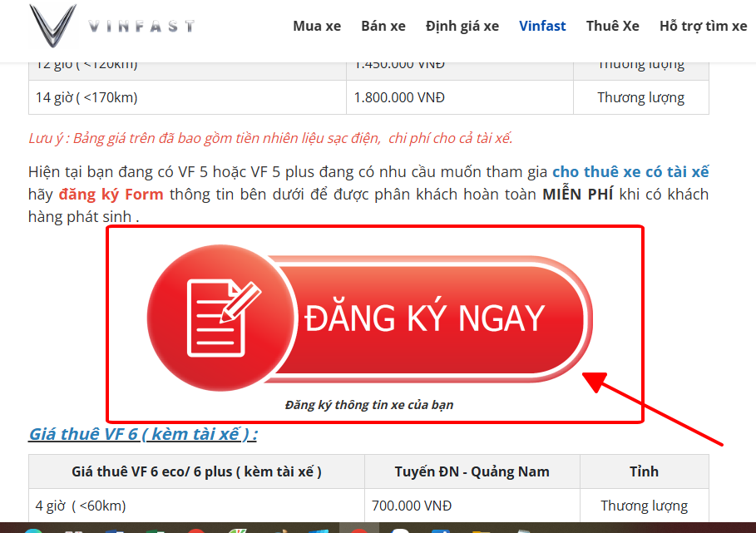Click the 'Tỉnh' column header

pos(645,471)
